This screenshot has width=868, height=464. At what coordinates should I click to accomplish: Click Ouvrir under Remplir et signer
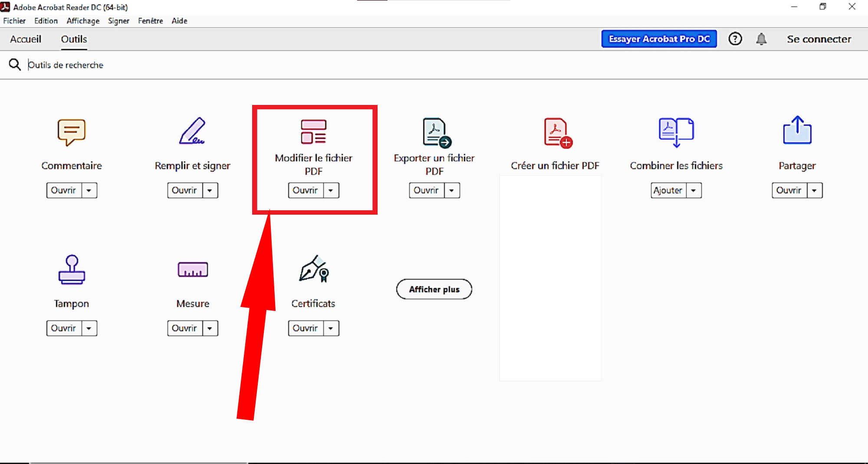185,190
